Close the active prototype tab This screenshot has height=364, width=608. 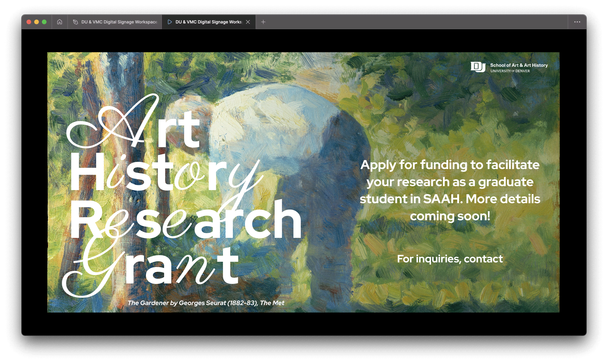[248, 22]
